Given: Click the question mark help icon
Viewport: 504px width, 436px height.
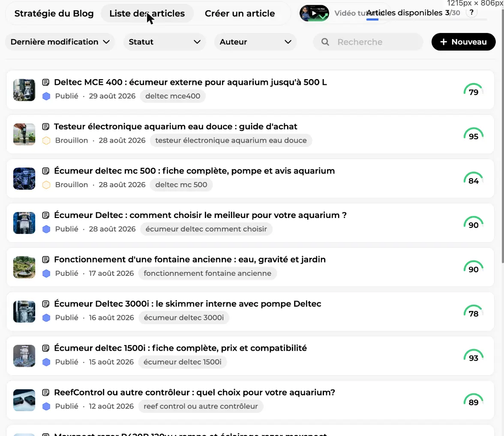Looking at the screenshot, I should pyautogui.click(x=471, y=12).
